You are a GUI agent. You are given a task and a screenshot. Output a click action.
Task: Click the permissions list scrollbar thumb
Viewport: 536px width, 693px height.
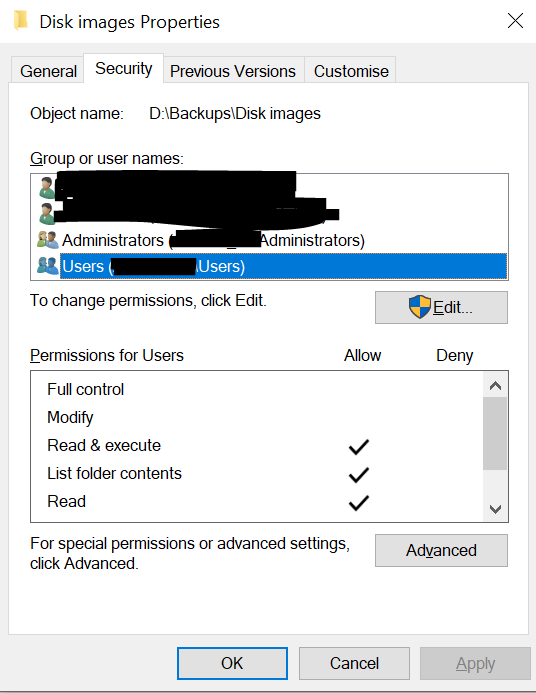pos(495,434)
